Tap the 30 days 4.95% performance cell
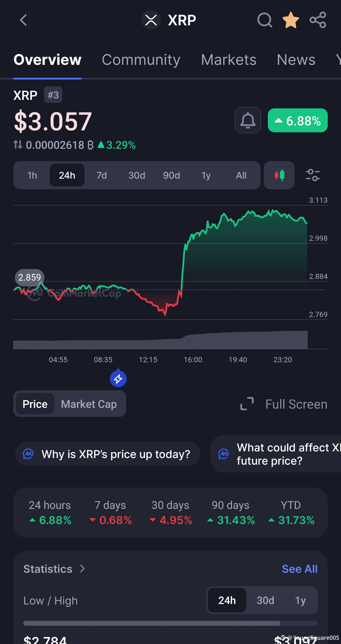 click(x=171, y=512)
